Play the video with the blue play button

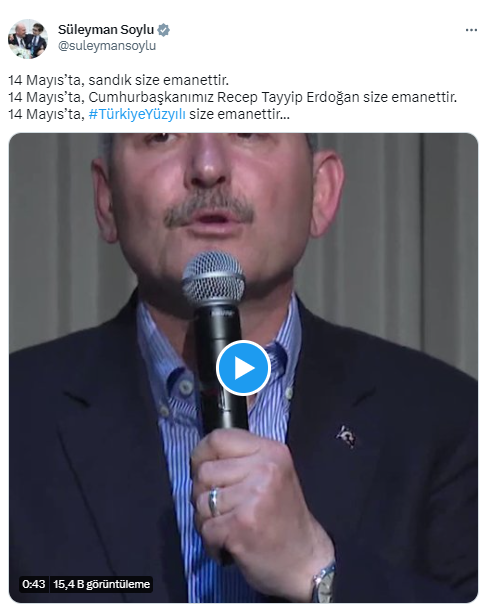pos(243,368)
